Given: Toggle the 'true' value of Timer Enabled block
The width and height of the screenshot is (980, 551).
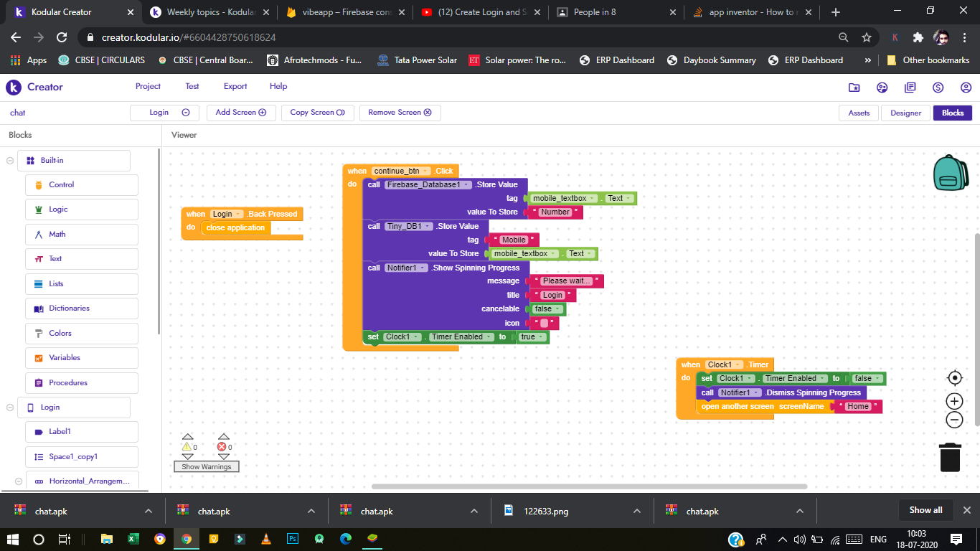Looking at the screenshot, I should [532, 337].
